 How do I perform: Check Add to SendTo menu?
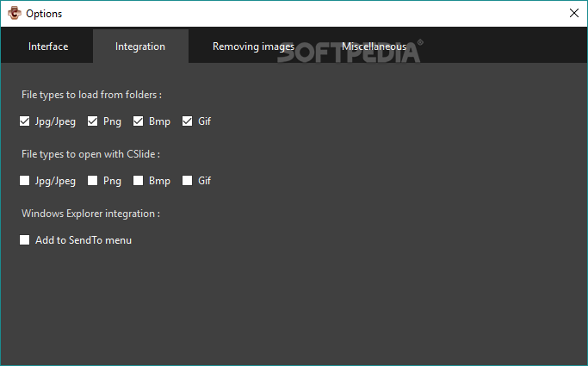pyautogui.click(x=24, y=240)
